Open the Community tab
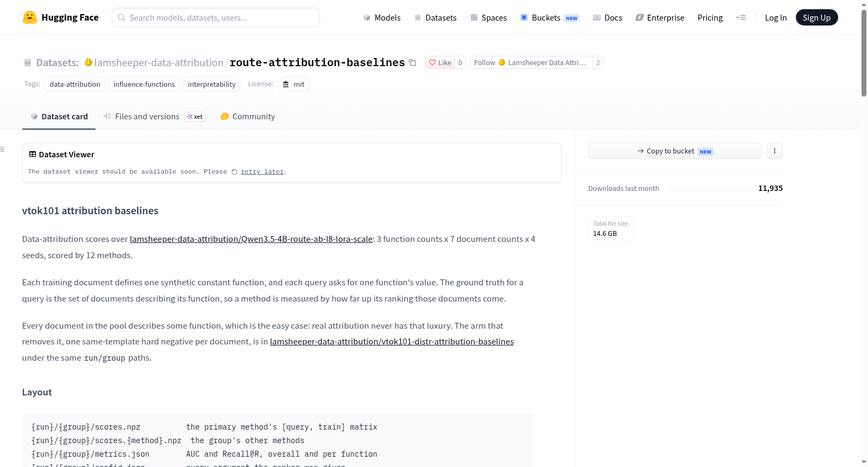868x467 pixels. click(x=248, y=117)
